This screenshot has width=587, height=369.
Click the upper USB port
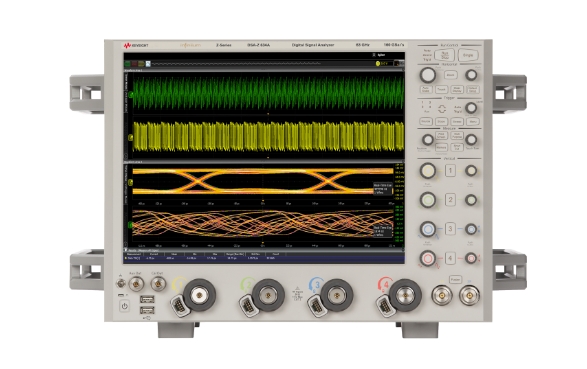click(147, 299)
